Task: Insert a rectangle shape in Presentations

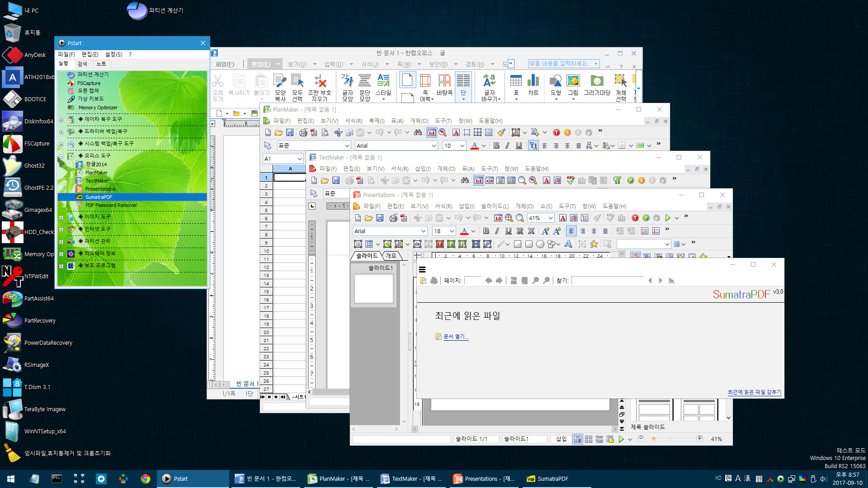Action: click(x=518, y=244)
